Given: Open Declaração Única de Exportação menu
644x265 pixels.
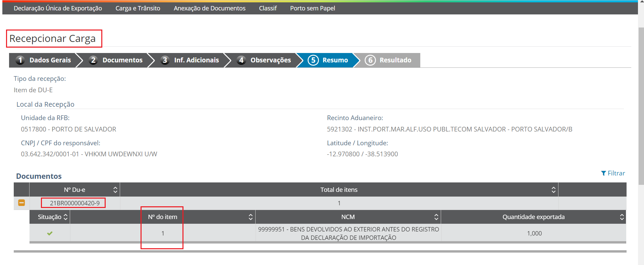Looking at the screenshot, I should pos(58,8).
